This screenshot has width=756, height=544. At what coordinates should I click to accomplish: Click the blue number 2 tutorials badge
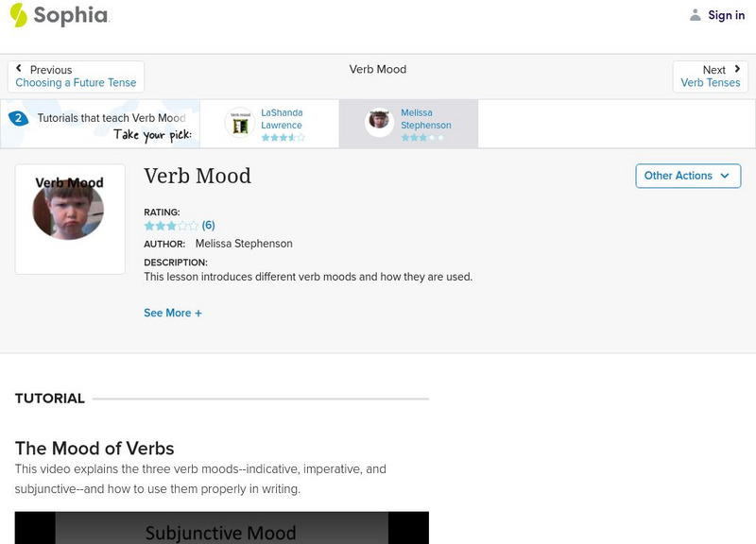[17, 118]
